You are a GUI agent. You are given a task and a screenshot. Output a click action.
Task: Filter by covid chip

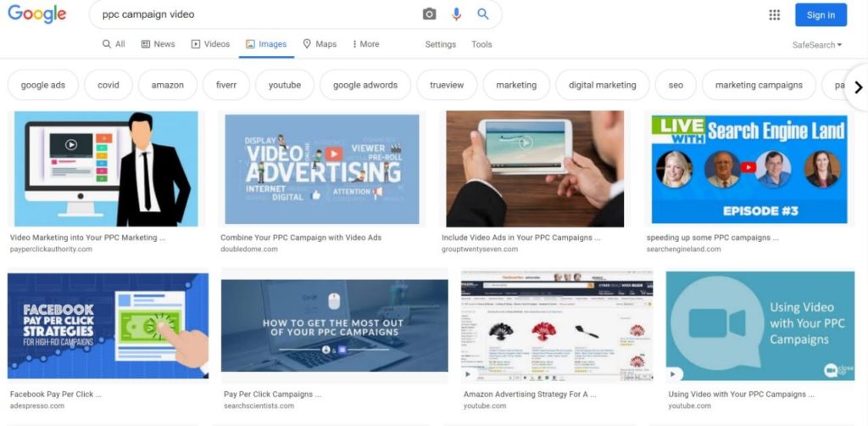[x=108, y=86]
